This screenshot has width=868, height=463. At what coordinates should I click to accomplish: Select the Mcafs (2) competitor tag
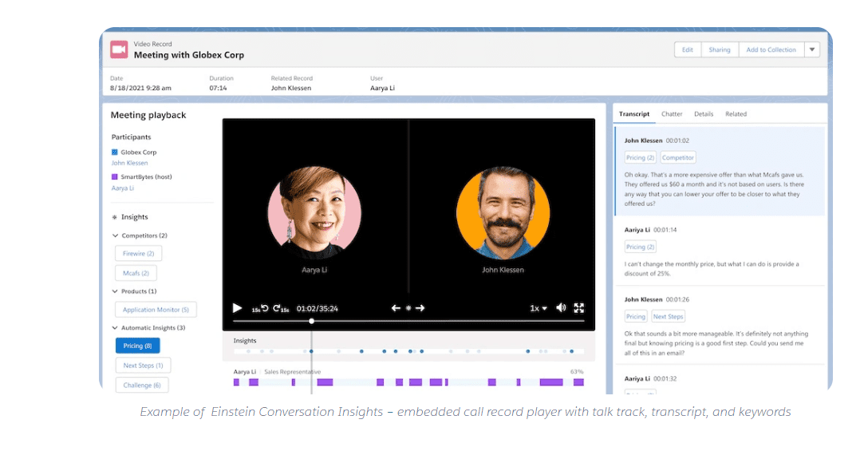[136, 273]
